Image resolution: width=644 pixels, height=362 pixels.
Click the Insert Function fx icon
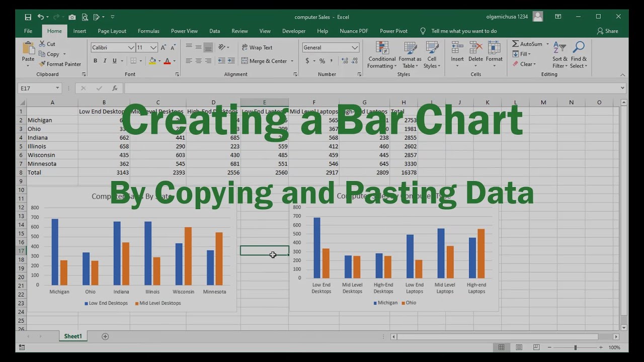115,88
